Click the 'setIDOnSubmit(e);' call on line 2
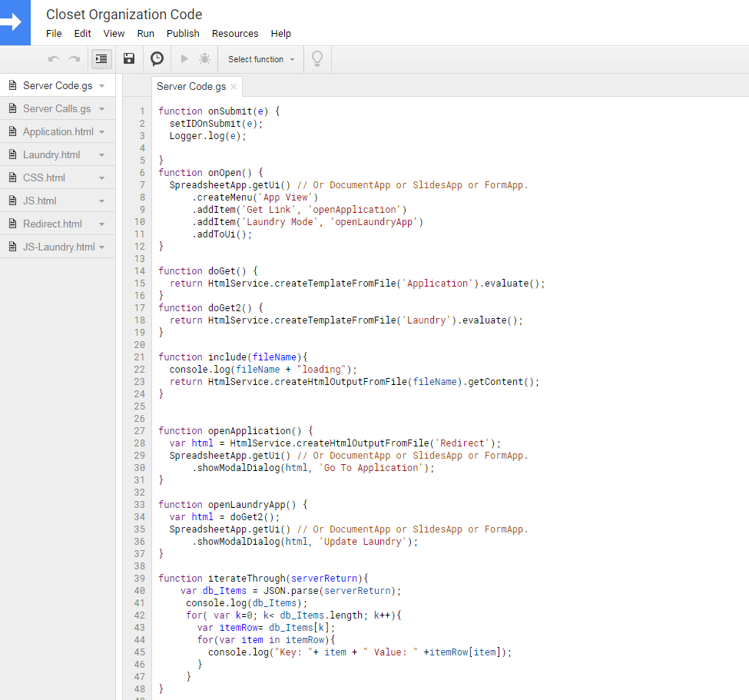This screenshot has height=700, width=749. 217,123
